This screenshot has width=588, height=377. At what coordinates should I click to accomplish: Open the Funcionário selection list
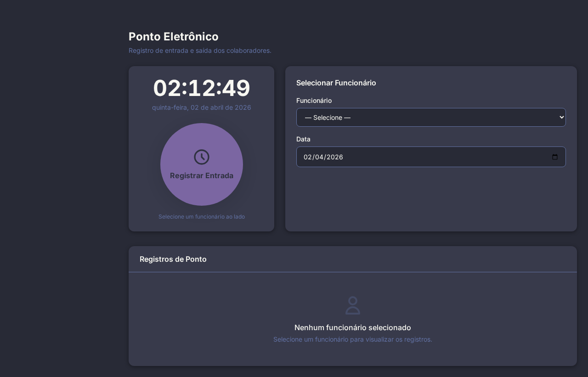(x=431, y=117)
